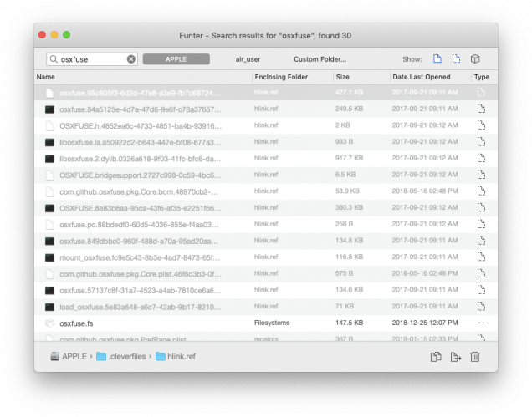The image size is (532, 417).
Task: Select libosxfuse.2.dylib file row
Action: 266,158
